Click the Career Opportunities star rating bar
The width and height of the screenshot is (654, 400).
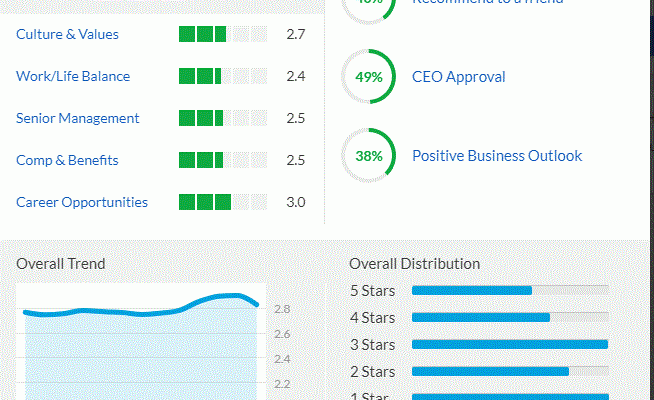(222, 202)
